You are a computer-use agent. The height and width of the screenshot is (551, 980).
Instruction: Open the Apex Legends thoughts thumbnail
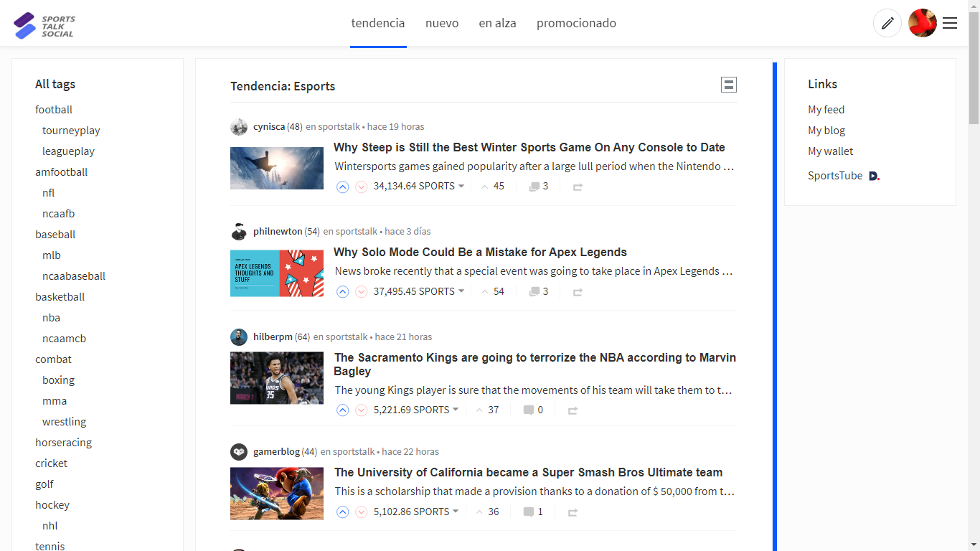click(277, 273)
